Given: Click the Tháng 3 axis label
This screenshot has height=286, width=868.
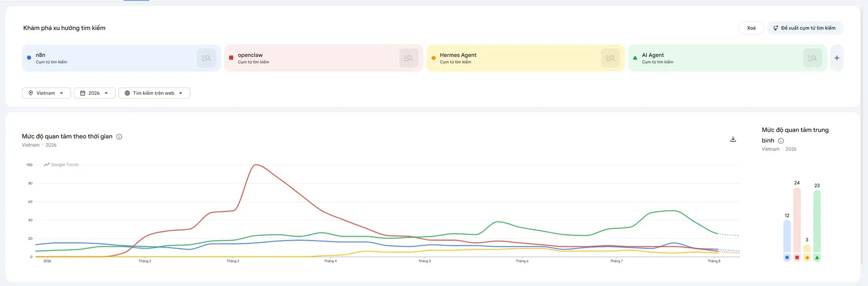Looking at the screenshot, I should (x=233, y=261).
